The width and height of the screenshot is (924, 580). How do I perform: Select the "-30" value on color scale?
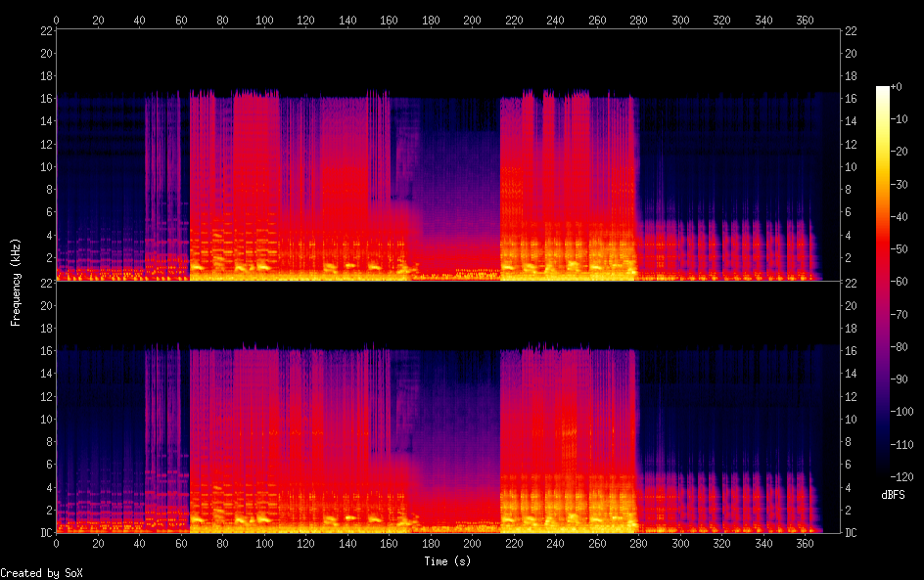point(900,184)
